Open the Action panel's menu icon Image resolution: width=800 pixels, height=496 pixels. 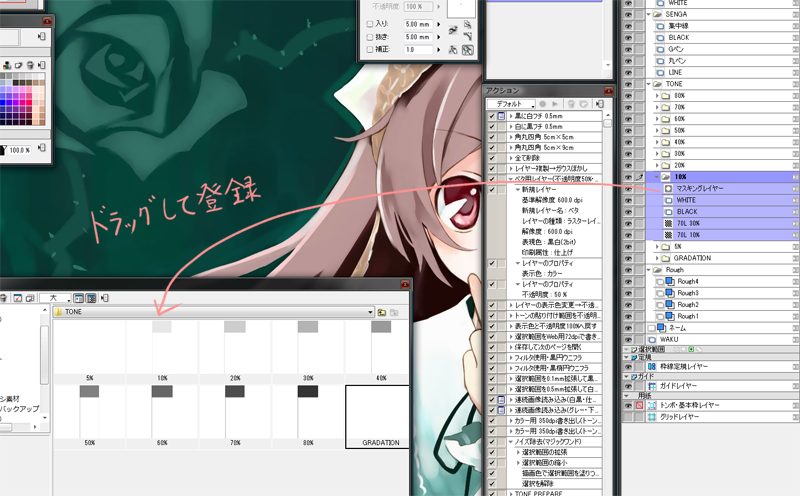point(599,104)
